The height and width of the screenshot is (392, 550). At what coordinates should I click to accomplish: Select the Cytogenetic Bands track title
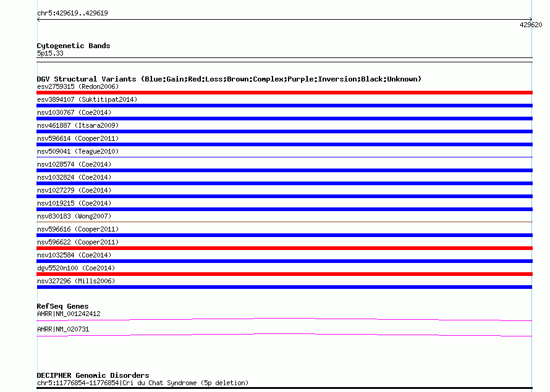coord(74,46)
